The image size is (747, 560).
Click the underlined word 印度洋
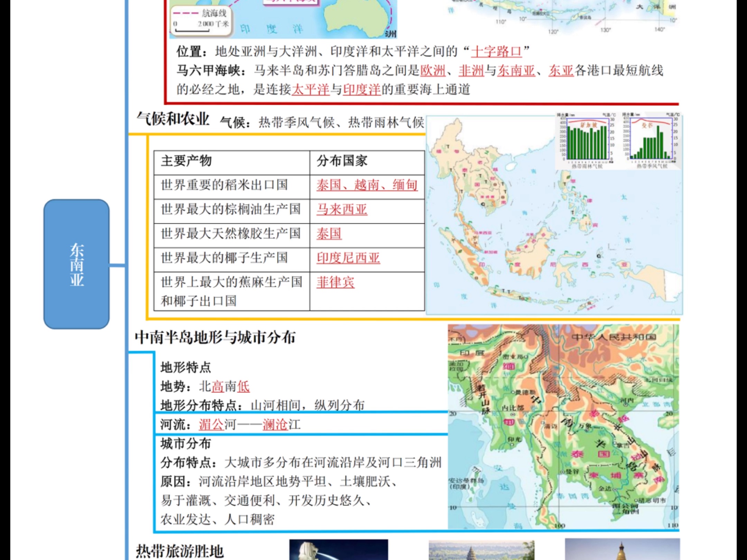point(362,90)
